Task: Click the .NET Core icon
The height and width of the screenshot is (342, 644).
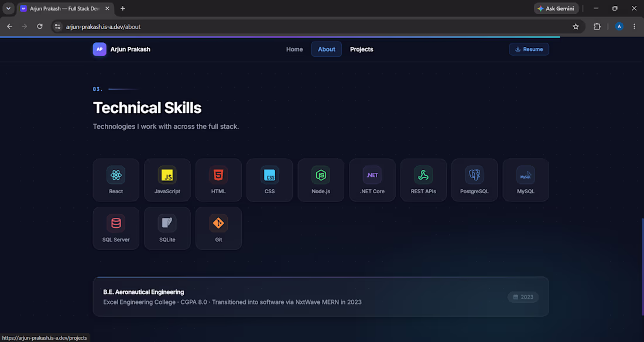Action: point(372,175)
